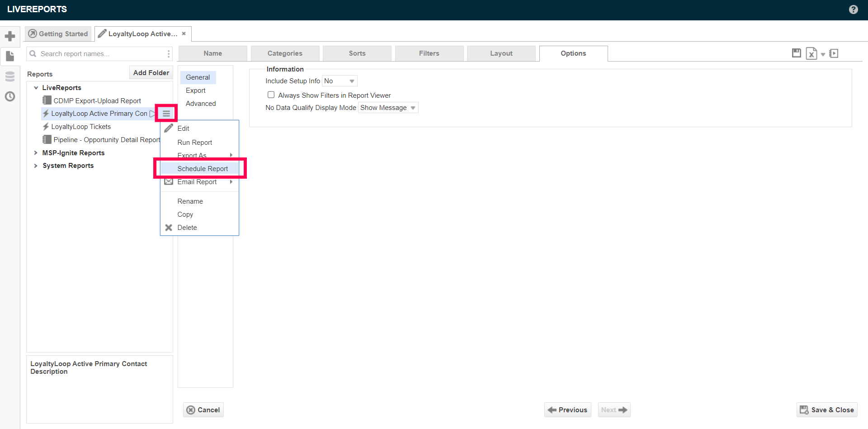Open the data sources stack icon

click(10, 76)
